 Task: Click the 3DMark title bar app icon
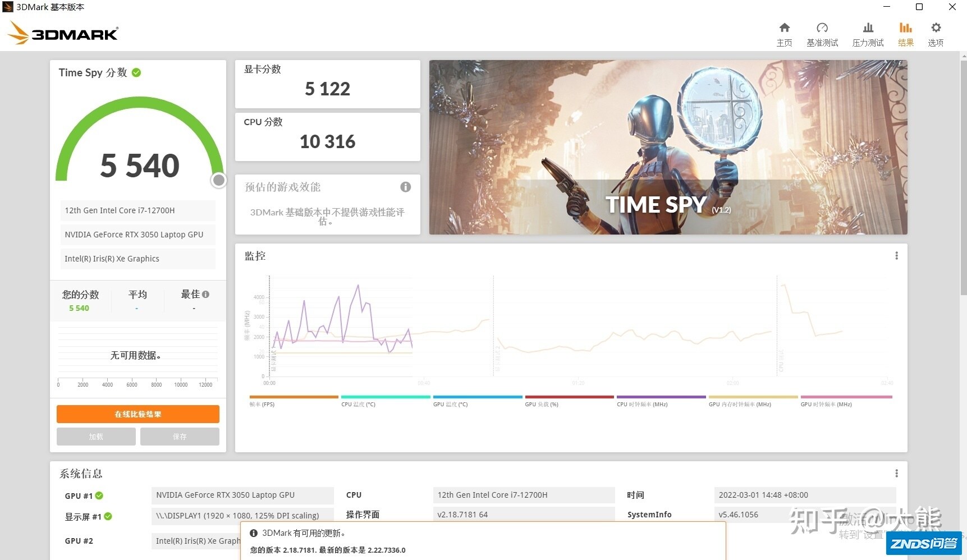click(8, 7)
